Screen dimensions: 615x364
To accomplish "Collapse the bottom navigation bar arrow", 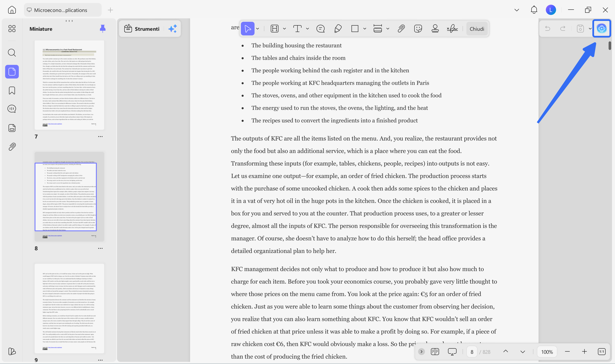I will pyautogui.click(x=421, y=352).
